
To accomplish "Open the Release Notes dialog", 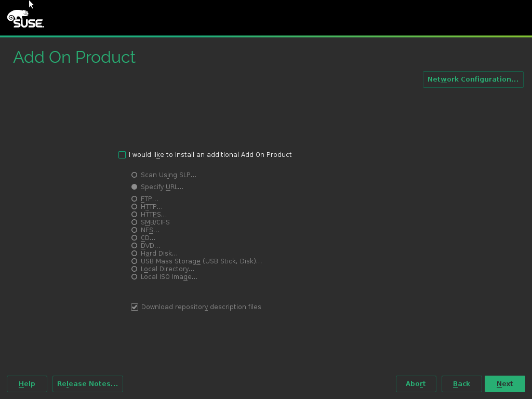I will coord(87,384).
